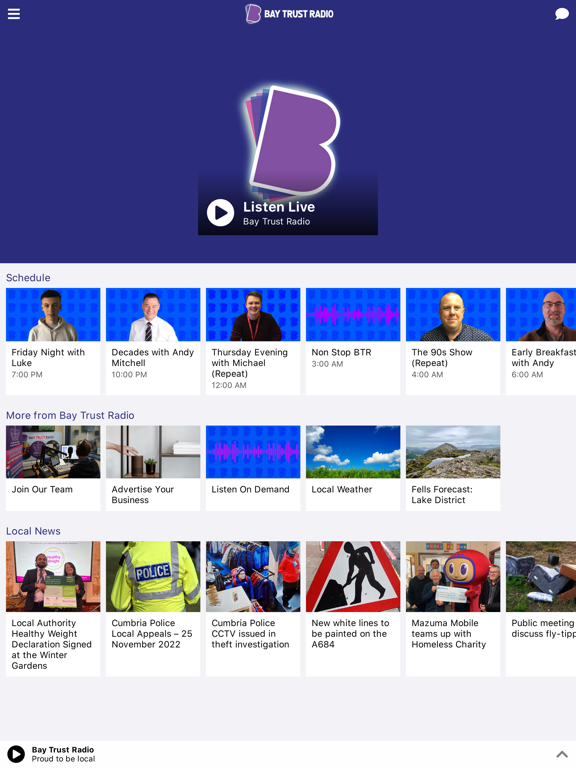The width and height of the screenshot is (576, 768).
Task: Open Mazuma Mobile Homeless Charity article
Action: point(453,608)
